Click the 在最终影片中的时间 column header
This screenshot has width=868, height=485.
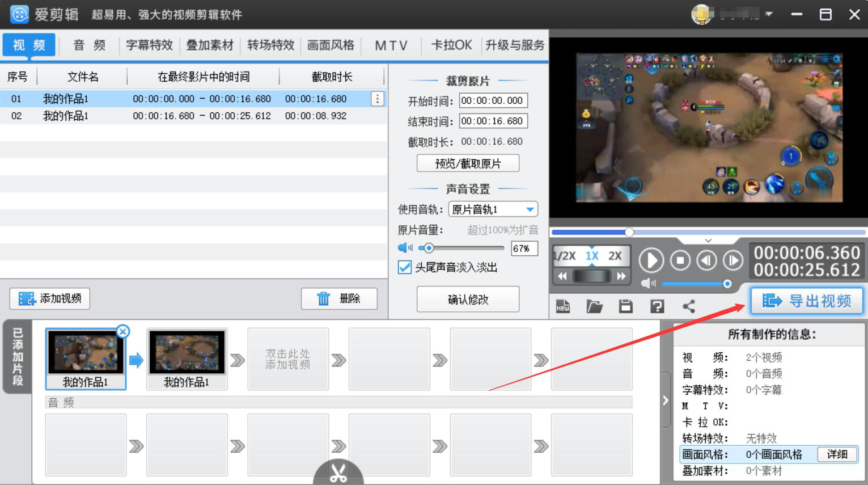point(204,77)
